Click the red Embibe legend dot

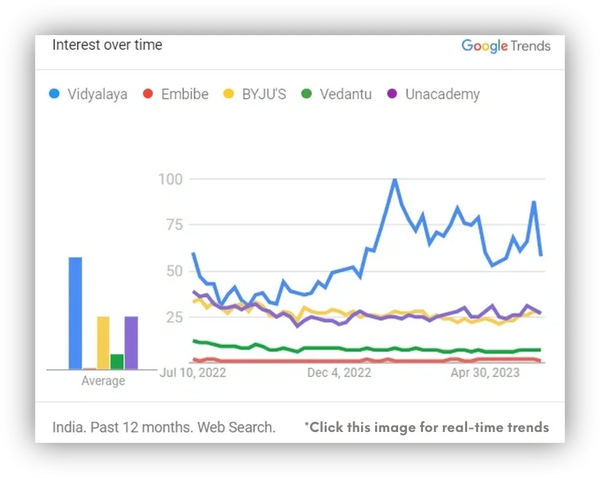tap(148, 94)
